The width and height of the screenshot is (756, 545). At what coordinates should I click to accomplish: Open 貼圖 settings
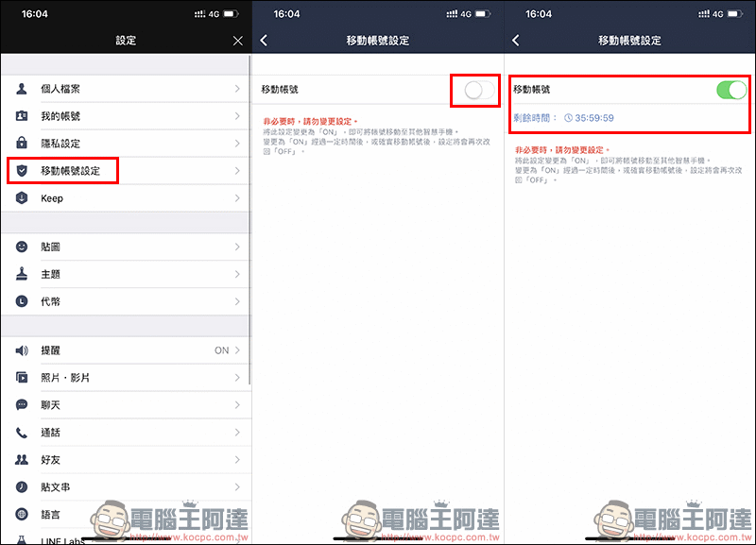point(126,247)
